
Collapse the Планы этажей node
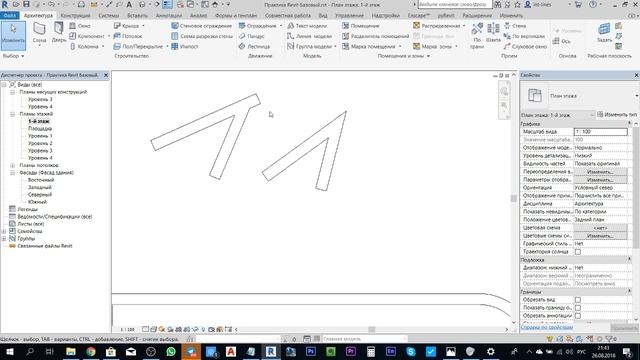click(12, 114)
